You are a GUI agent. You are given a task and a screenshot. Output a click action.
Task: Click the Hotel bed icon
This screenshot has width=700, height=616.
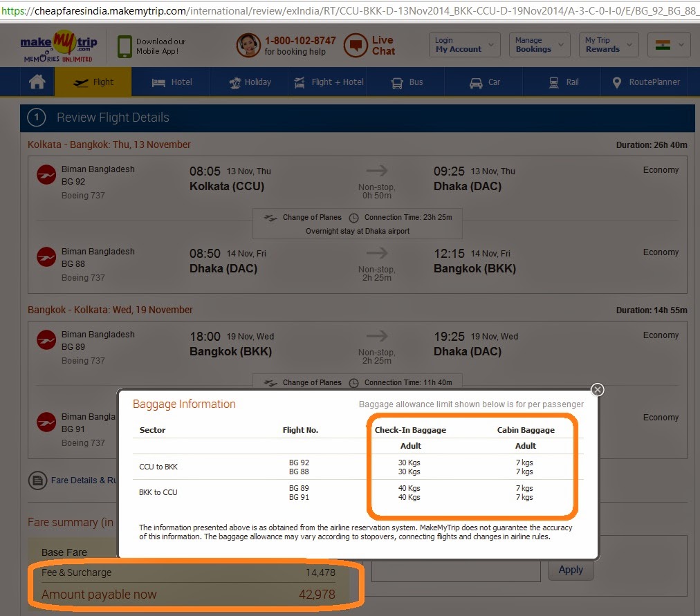pos(158,82)
